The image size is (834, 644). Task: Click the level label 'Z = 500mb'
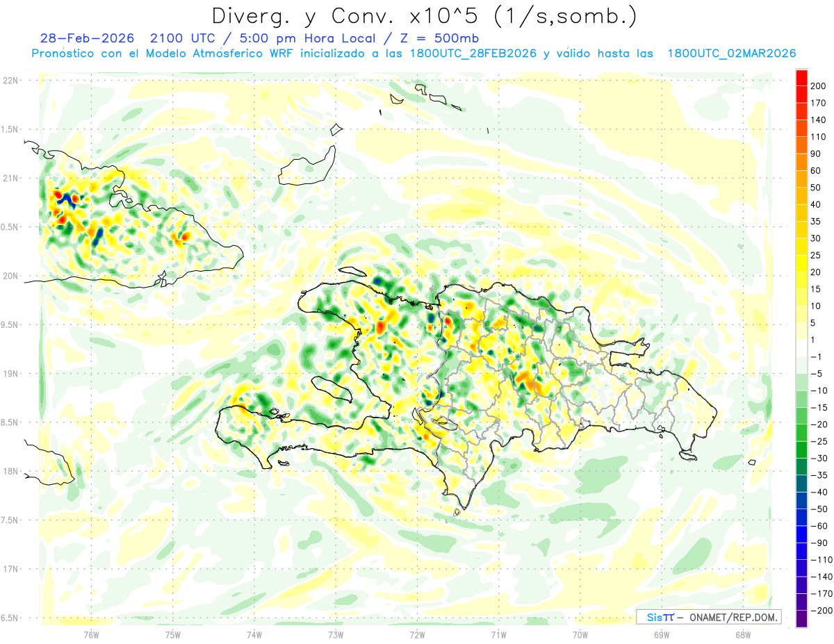(439, 39)
